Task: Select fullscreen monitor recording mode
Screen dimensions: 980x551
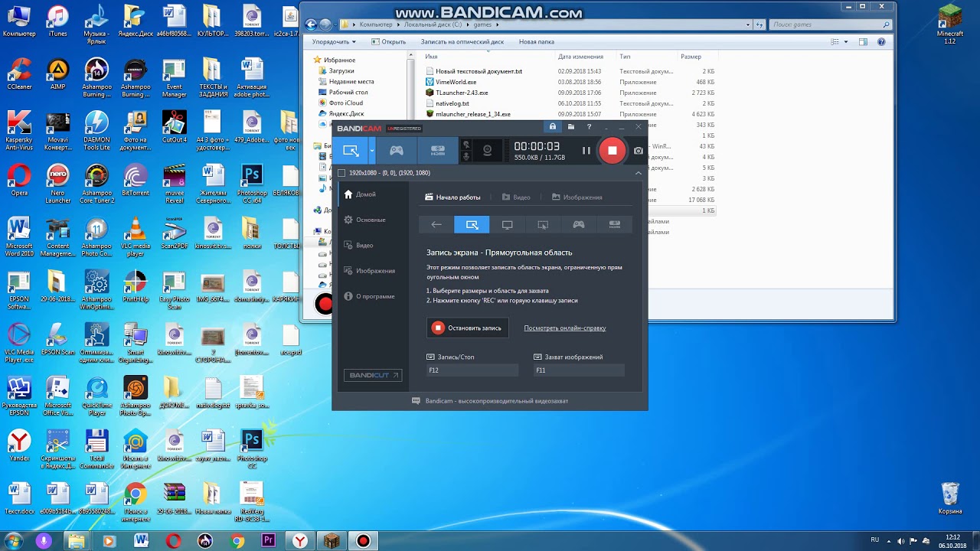Action: click(x=507, y=224)
